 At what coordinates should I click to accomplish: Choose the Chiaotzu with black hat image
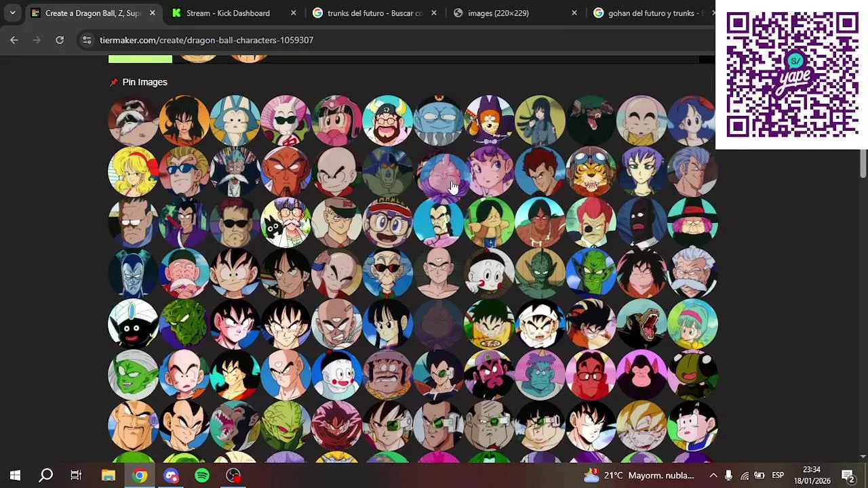[x=490, y=273]
